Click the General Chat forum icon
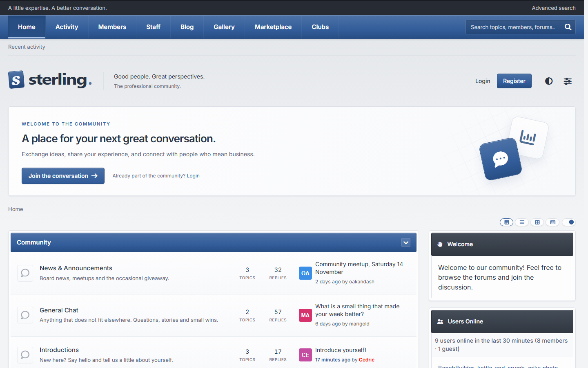This screenshot has height=368, width=588. pos(25,315)
